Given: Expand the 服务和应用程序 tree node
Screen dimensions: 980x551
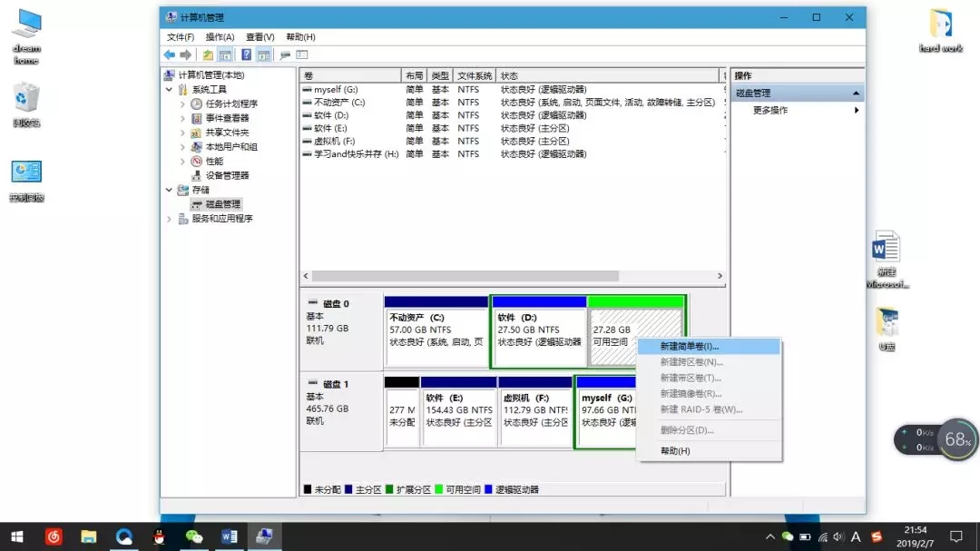Looking at the screenshot, I should pos(169,218).
